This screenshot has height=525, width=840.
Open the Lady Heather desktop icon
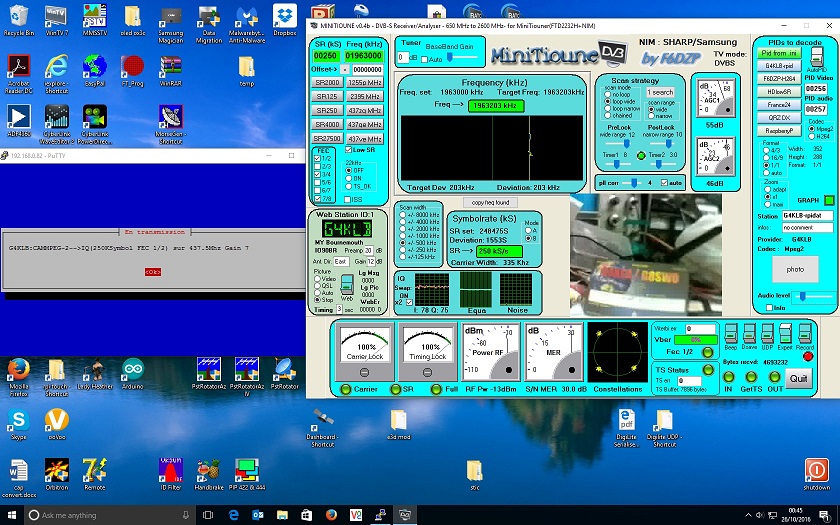95,373
